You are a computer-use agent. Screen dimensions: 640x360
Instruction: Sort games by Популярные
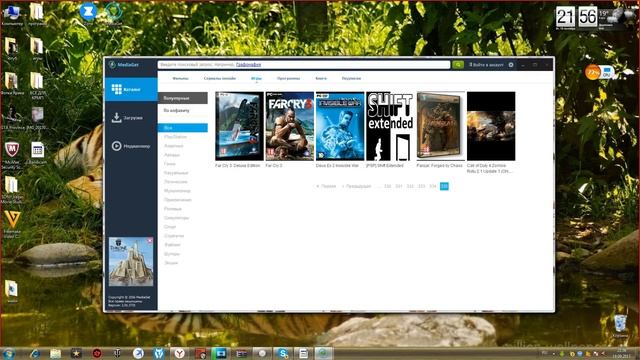point(182,98)
